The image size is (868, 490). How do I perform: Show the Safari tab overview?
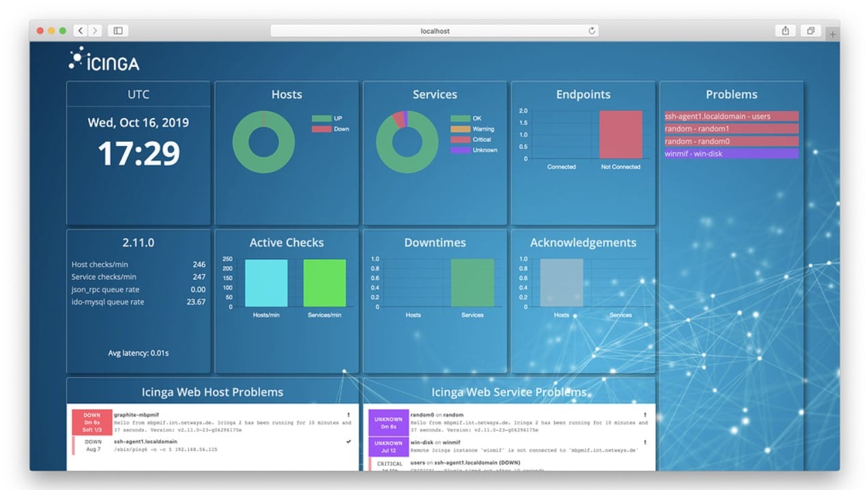[811, 31]
